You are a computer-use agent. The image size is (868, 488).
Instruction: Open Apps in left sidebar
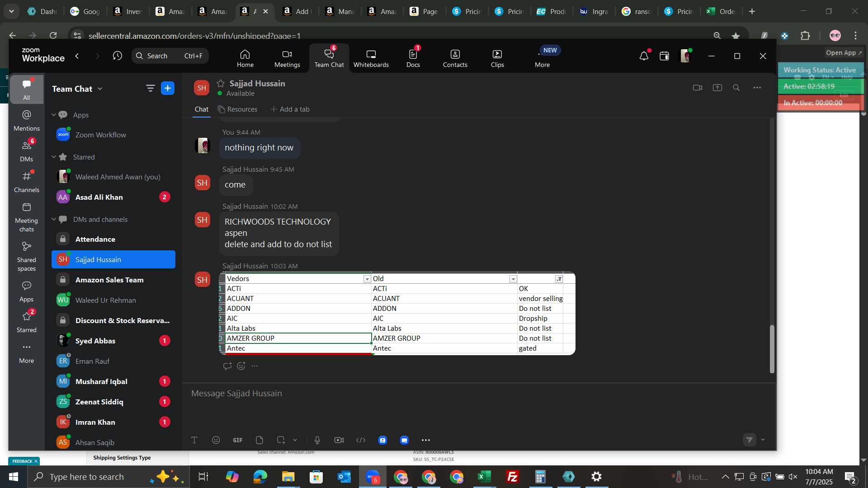click(x=27, y=291)
